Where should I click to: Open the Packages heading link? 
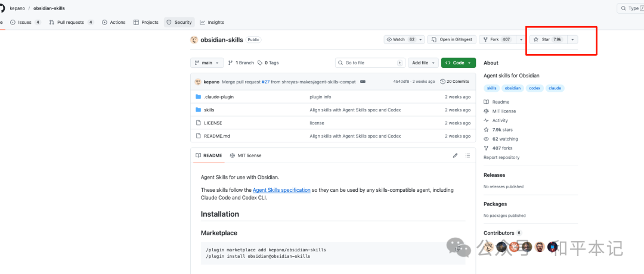coord(496,204)
